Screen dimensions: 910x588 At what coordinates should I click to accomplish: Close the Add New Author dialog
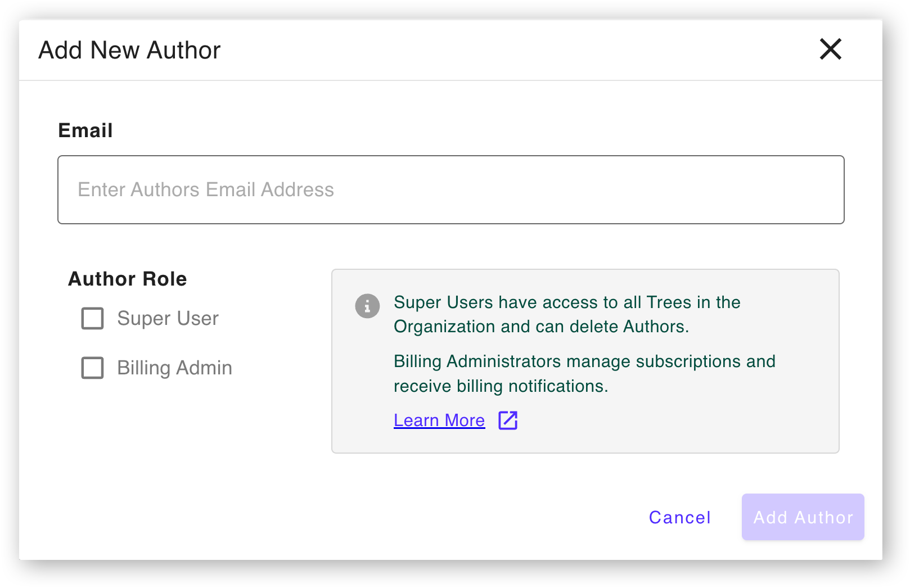[x=830, y=49]
